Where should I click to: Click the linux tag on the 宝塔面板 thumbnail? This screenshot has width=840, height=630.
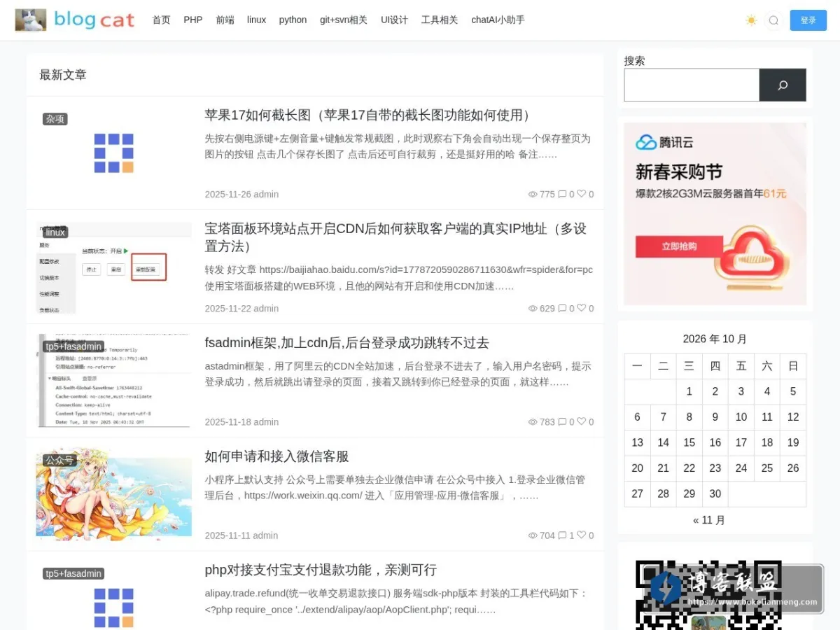[x=55, y=232]
